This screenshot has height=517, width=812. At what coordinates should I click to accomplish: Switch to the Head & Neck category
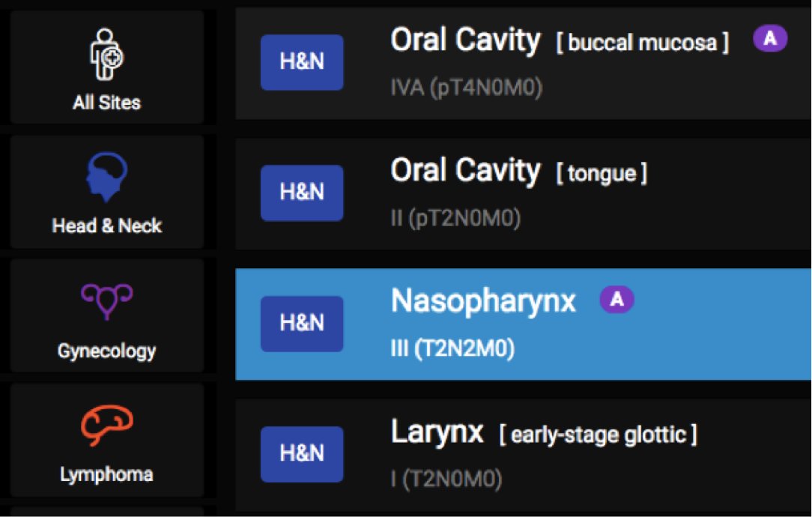pos(107,226)
